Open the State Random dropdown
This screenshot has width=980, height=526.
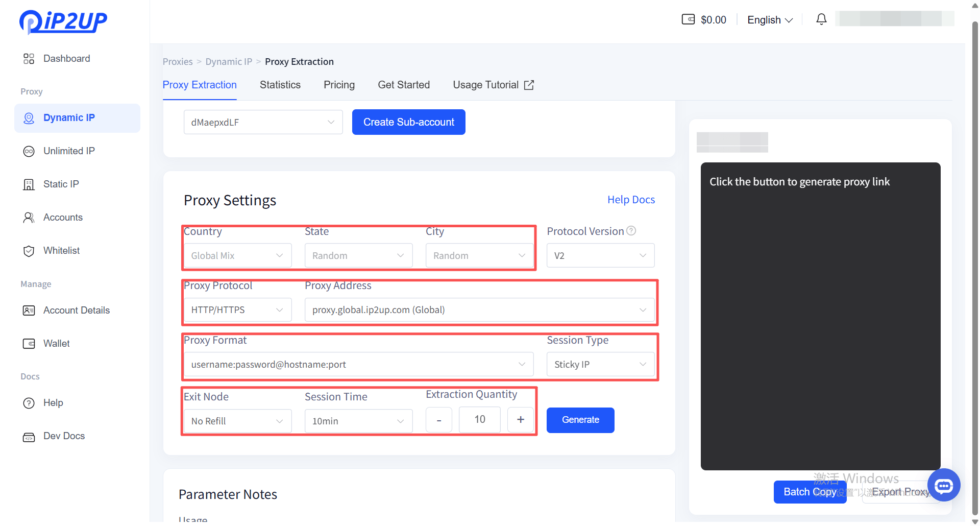click(x=358, y=255)
